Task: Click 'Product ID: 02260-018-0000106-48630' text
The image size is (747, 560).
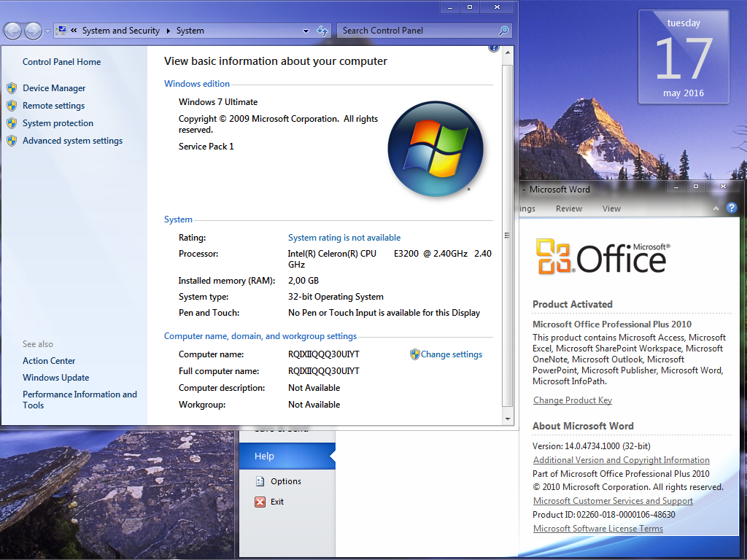Action: click(x=603, y=515)
